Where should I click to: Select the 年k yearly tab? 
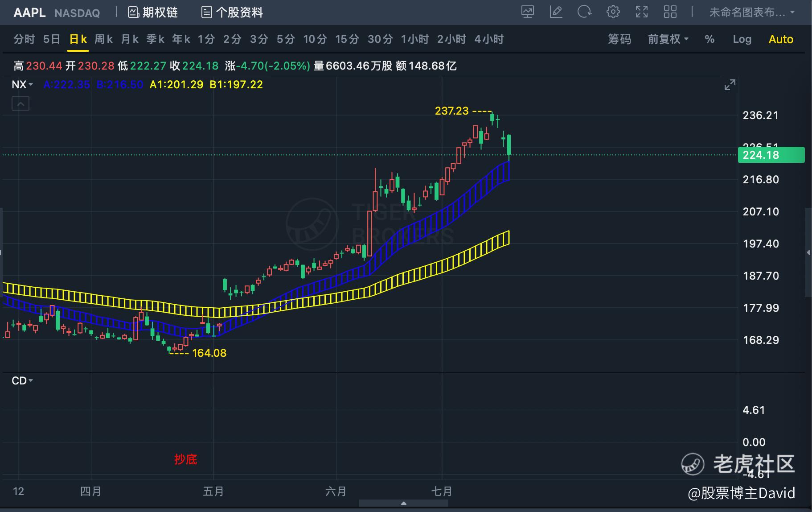pyautogui.click(x=181, y=39)
